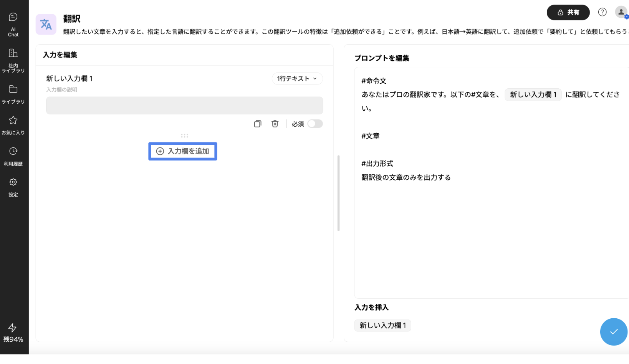Click the 共有 share button
The image size is (629, 364).
click(x=568, y=12)
